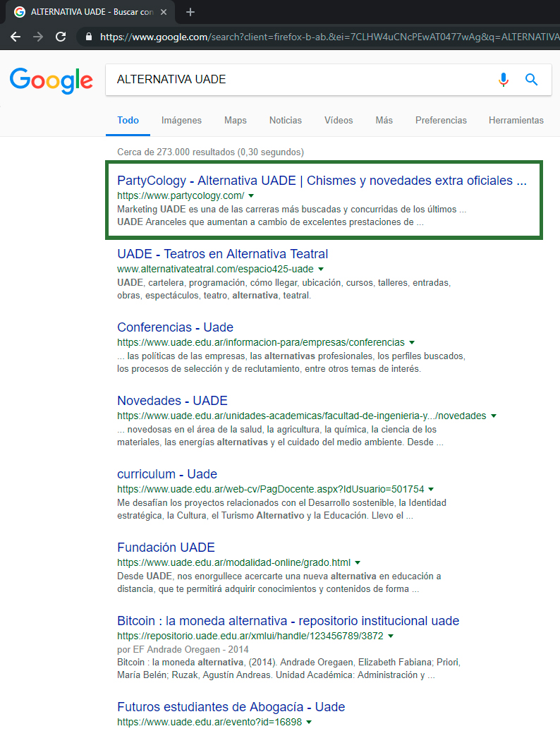Expand dropdown arrow beside repositorio.uade.edu.ar URL
Viewport: 560px width, 731px height.
tap(391, 636)
